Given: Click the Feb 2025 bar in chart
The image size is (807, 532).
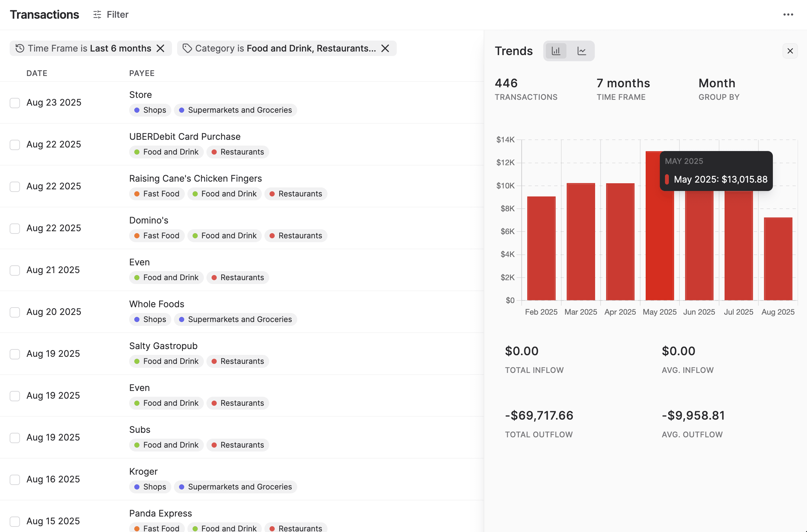Looking at the screenshot, I should (541, 248).
